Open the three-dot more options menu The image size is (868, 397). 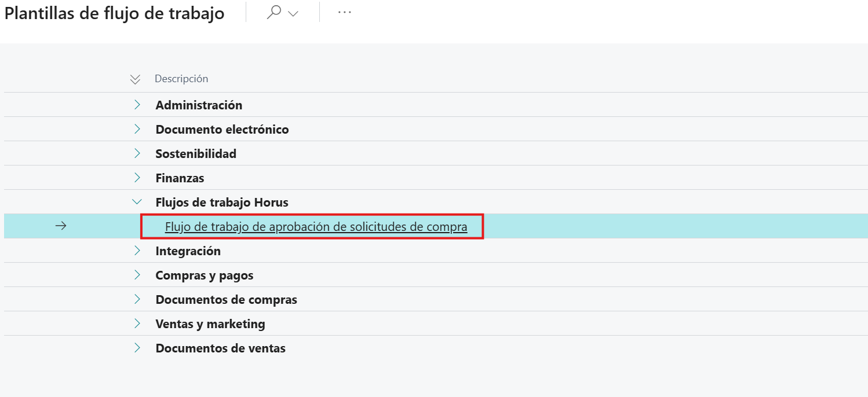pos(345,13)
